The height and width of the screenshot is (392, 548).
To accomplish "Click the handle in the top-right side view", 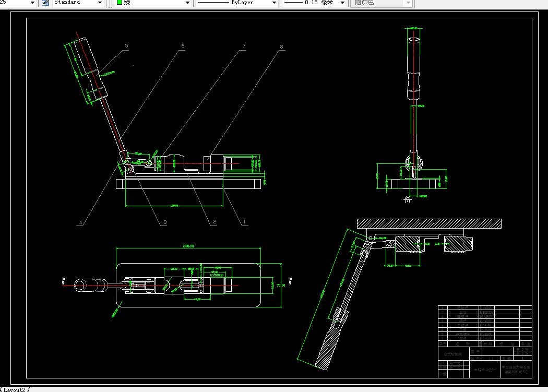I will click(x=412, y=63).
